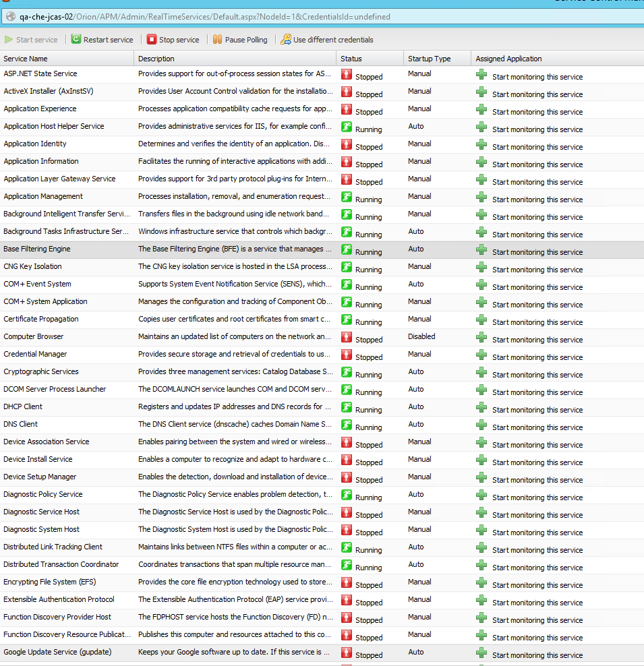The width and height of the screenshot is (644, 666).
Task: Select Diagnostic Service Host row name
Action: pos(41,512)
